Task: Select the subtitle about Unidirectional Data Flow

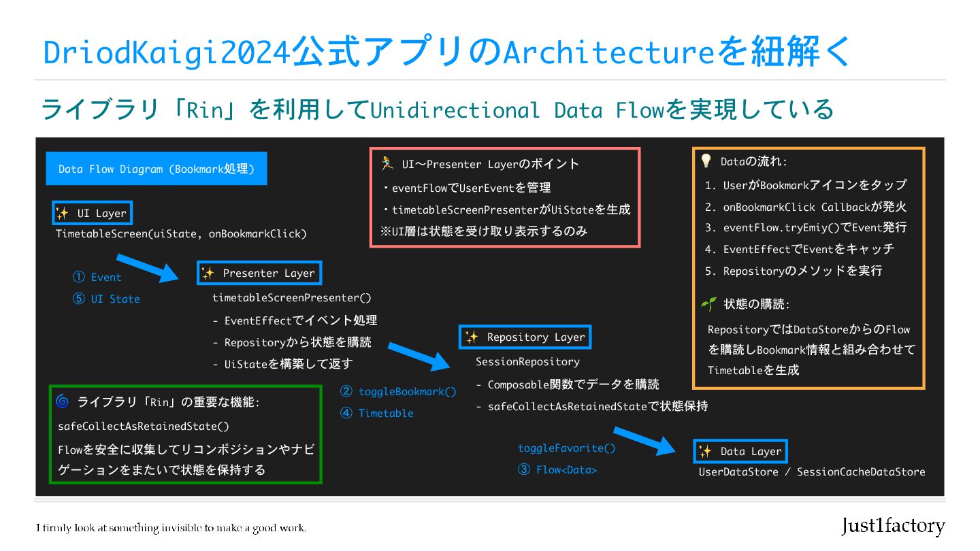Action: [x=438, y=109]
